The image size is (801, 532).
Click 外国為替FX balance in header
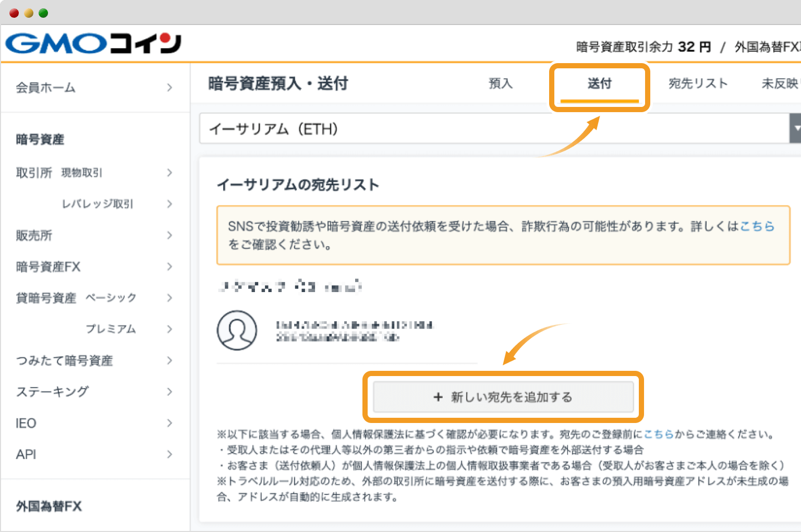767,47
